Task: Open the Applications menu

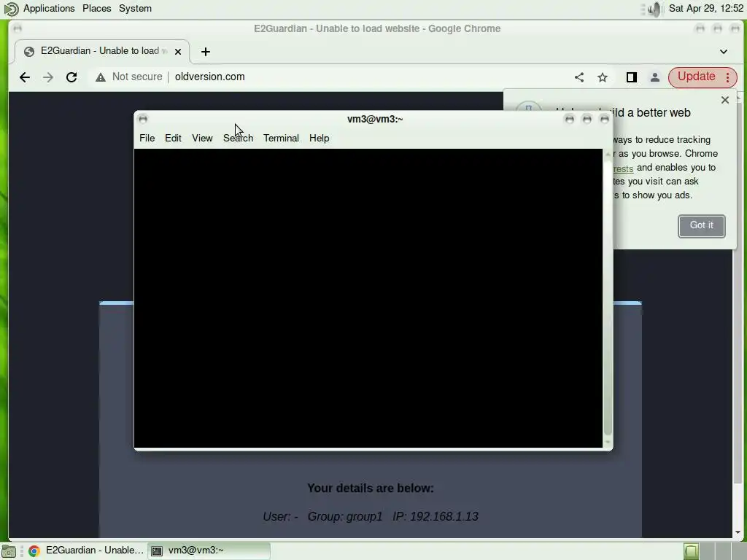Action: coord(49,9)
